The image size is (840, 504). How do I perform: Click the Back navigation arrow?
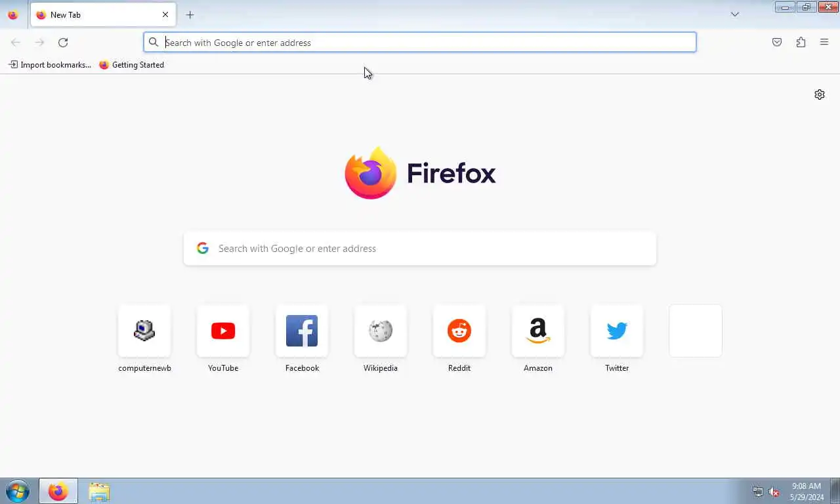click(x=16, y=43)
